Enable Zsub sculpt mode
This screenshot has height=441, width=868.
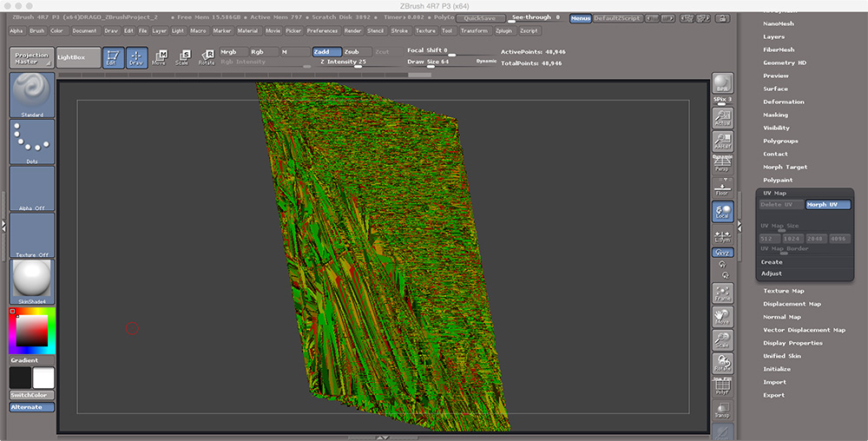tap(357, 52)
